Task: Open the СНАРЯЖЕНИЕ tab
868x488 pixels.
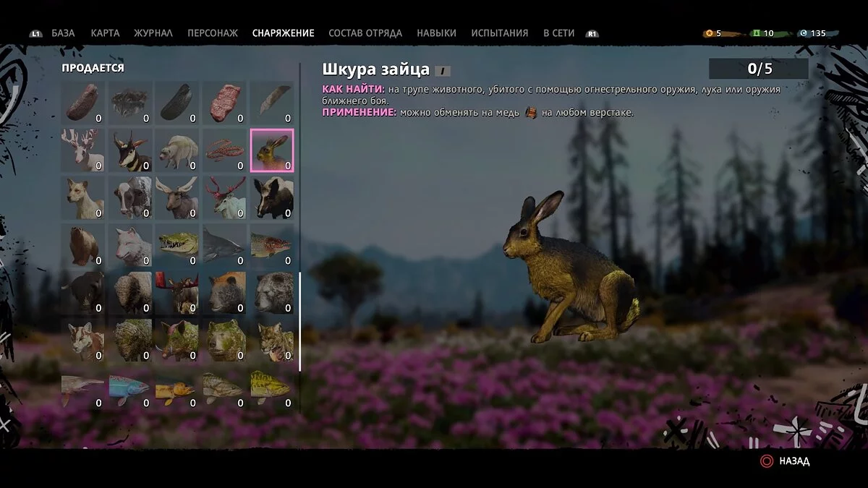Action: (283, 33)
